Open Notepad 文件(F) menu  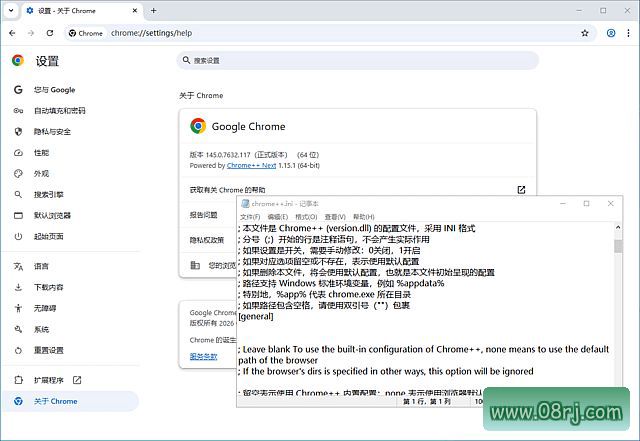(x=250, y=217)
